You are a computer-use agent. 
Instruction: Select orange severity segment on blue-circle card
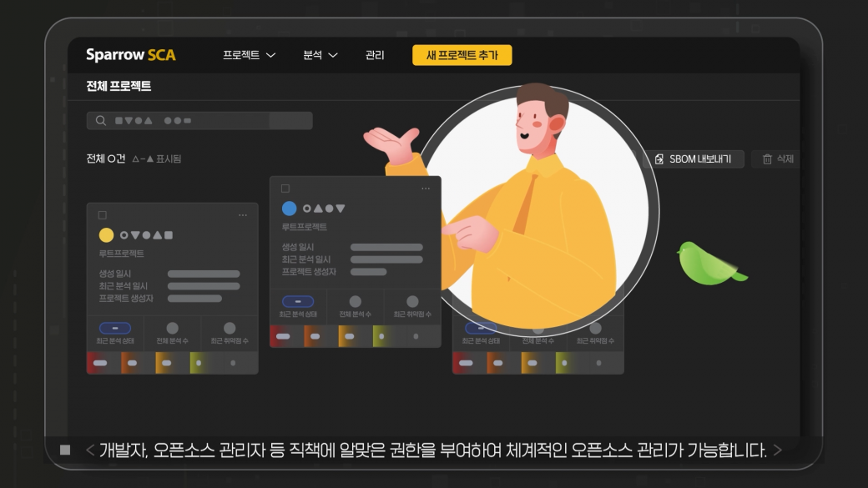click(x=320, y=336)
